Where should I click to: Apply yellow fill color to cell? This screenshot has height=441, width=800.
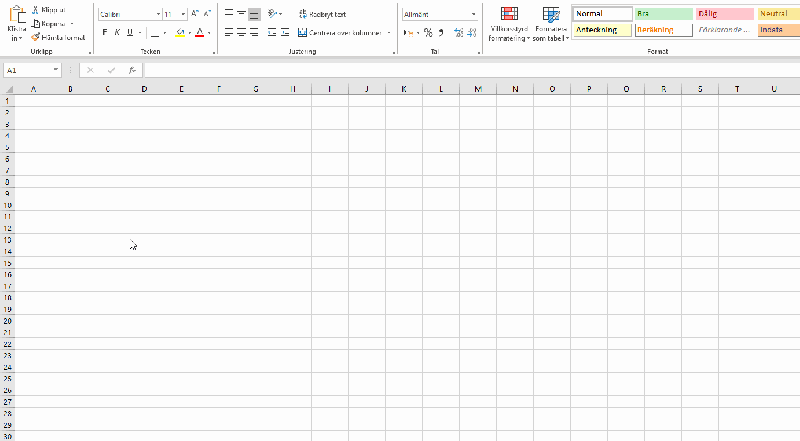pos(180,33)
